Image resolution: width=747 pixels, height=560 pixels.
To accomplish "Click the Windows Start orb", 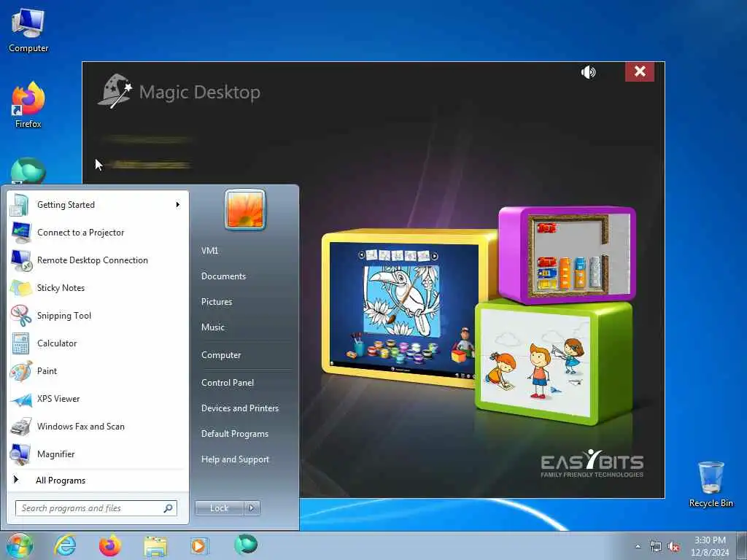I will click(20, 545).
